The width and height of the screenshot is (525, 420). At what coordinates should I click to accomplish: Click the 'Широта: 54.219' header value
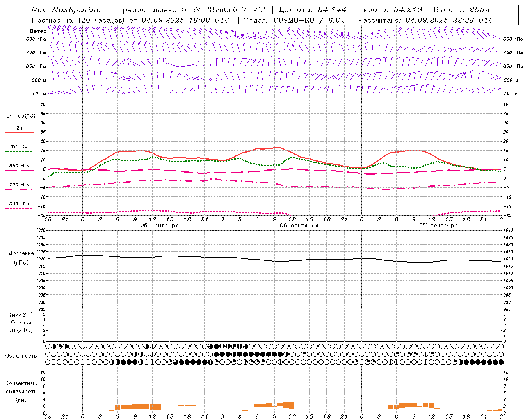click(390, 10)
